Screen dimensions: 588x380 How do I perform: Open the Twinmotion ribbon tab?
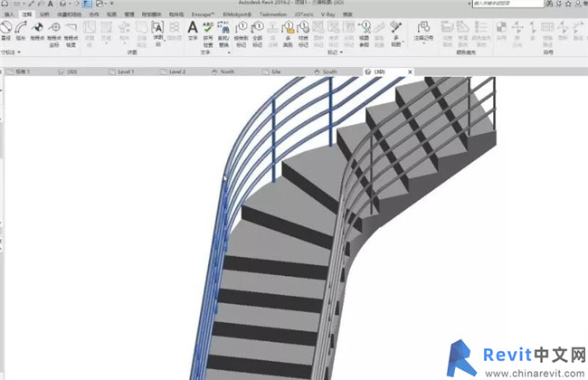[273, 14]
